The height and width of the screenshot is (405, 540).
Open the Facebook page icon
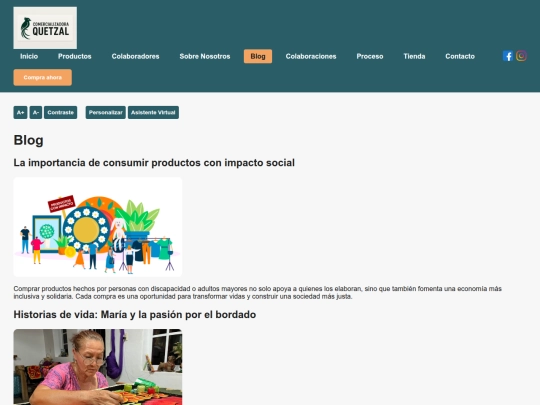tap(508, 56)
